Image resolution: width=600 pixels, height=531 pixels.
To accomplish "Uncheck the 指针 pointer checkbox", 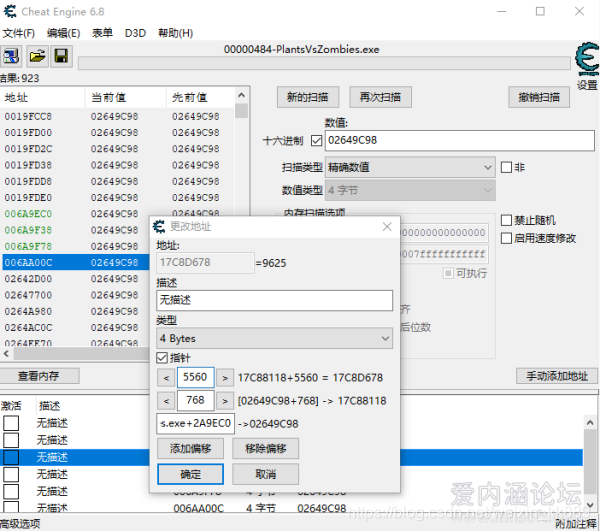I will (162, 358).
